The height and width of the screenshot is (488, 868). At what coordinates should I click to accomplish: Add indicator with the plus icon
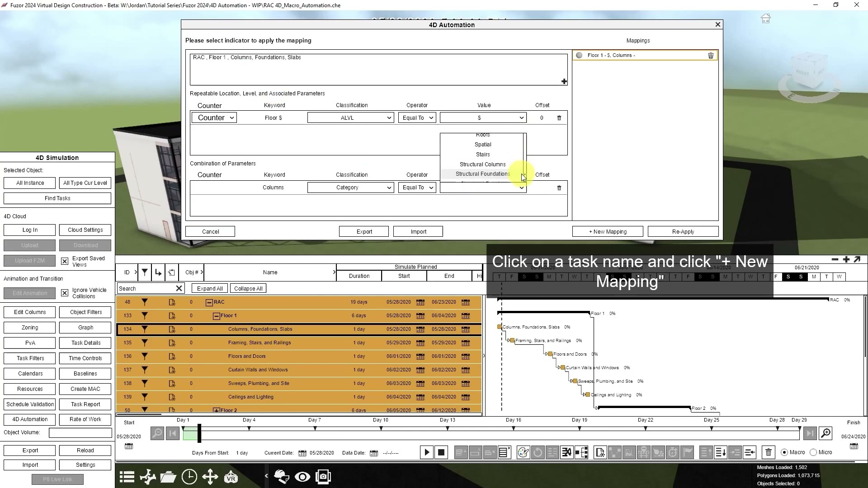(564, 81)
